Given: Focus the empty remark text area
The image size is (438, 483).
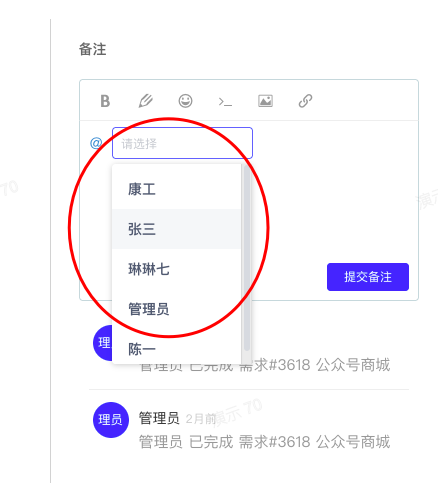Looking at the screenshot, I should point(333,200).
